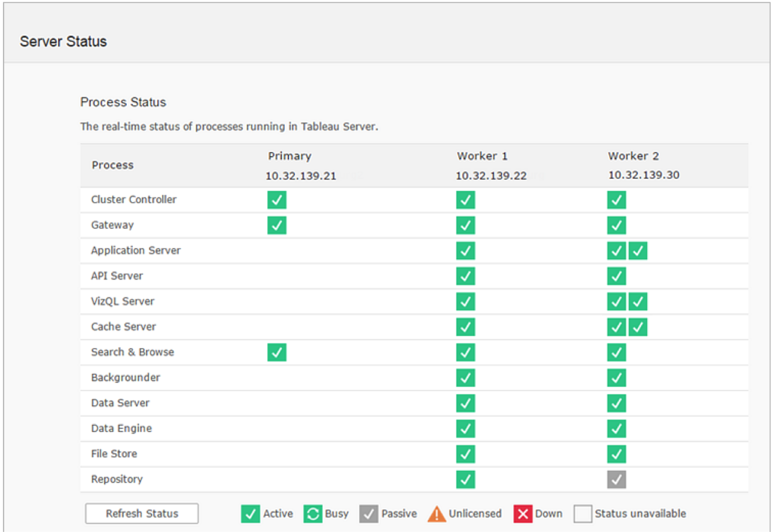
Task: Click the passive Repository icon on Worker 2
Action: [616, 479]
